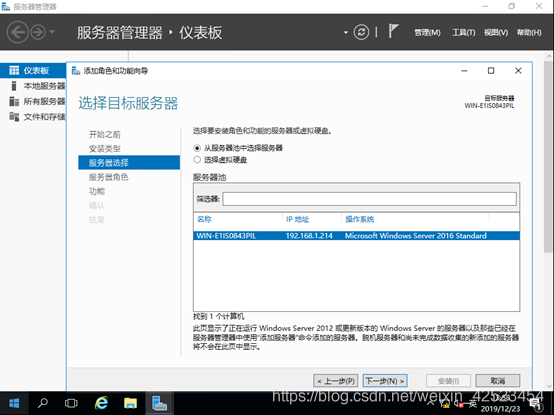
Task: Launch Internet Explorer from the taskbar
Action: [101, 403]
